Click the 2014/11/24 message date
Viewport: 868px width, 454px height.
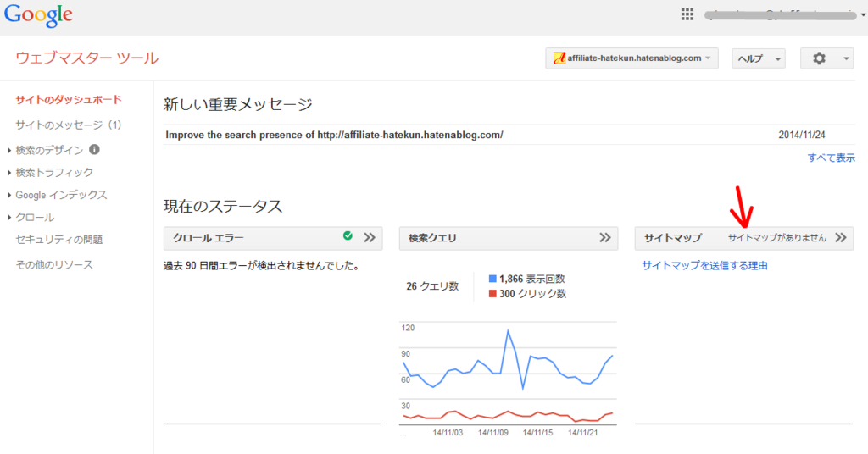pyautogui.click(x=802, y=135)
